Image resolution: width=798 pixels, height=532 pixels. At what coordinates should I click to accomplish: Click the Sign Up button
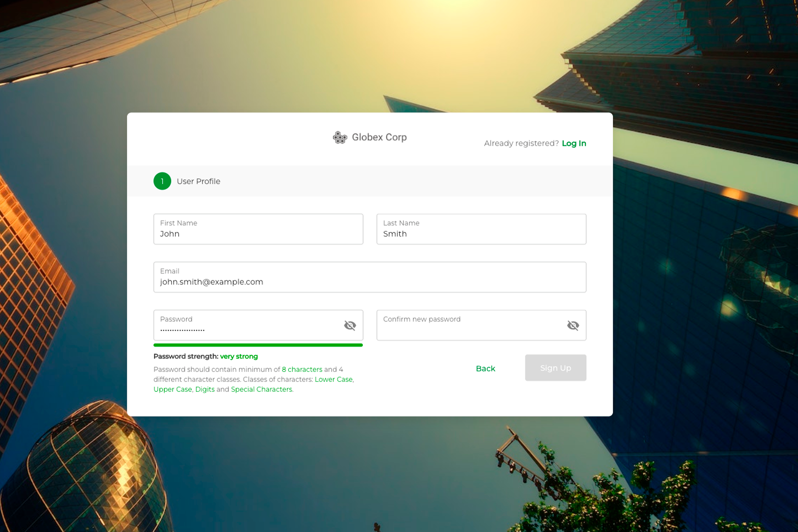point(556,368)
